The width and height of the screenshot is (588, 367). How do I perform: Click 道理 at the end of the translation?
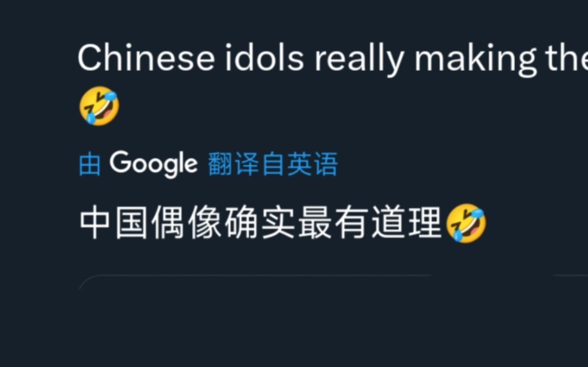point(407,224)
